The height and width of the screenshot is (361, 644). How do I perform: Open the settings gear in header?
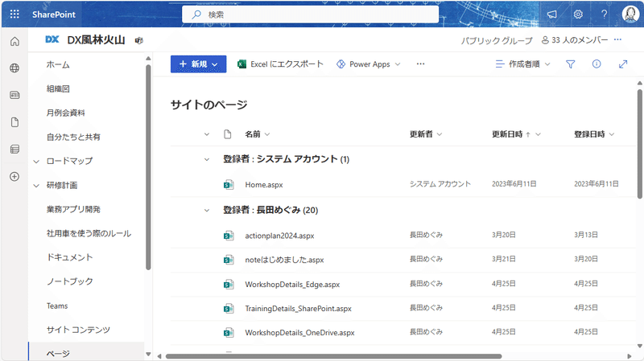coord(578,14)
